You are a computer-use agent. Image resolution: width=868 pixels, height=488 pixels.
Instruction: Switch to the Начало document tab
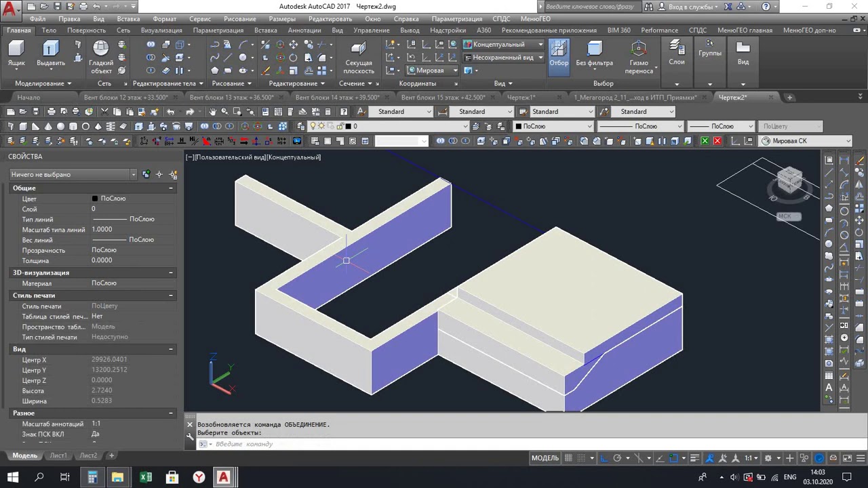28,98
